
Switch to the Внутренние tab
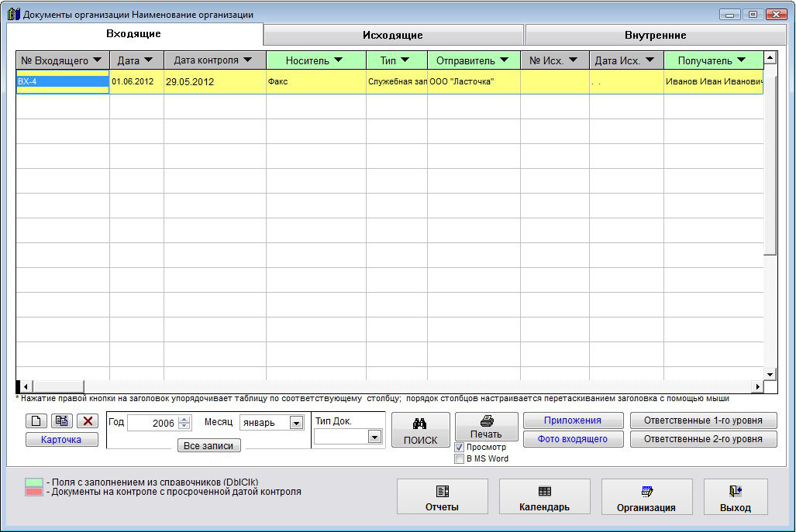pyautogui.click(x=655, y=35)
